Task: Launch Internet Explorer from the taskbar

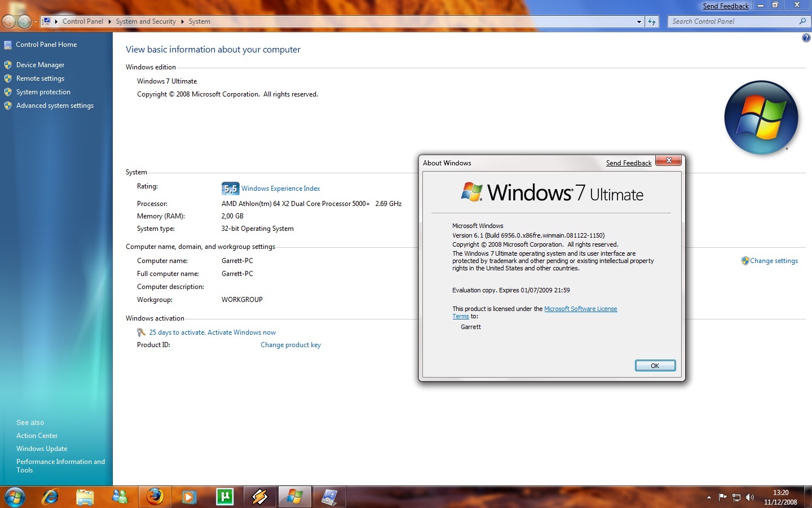Action: tap(51, 497)
